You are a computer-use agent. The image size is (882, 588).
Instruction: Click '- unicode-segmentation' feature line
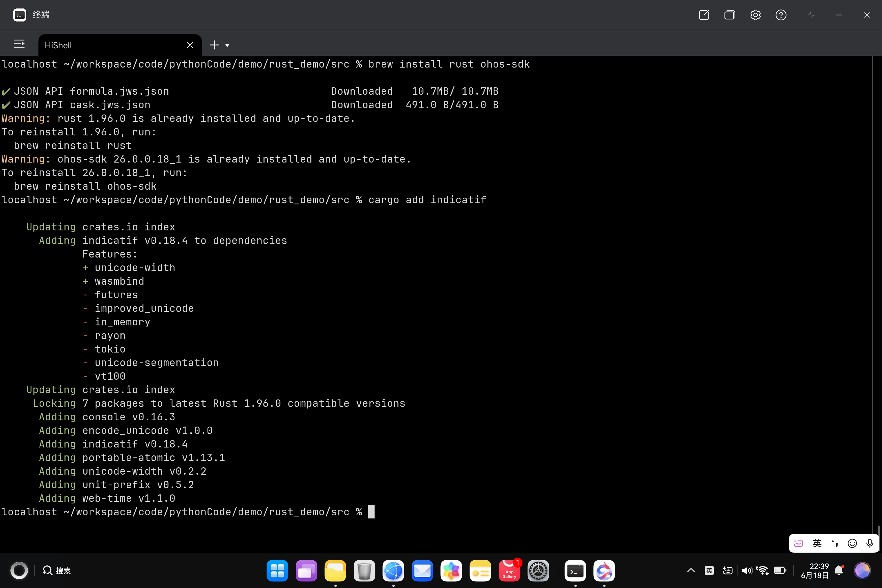pyautogui.click(x=150, y=362)
